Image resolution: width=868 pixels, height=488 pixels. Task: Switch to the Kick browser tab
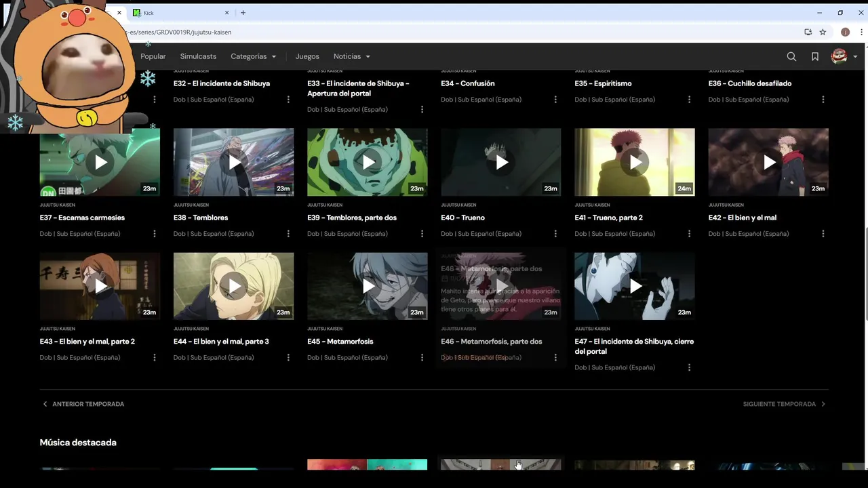(x=180, y=13)
